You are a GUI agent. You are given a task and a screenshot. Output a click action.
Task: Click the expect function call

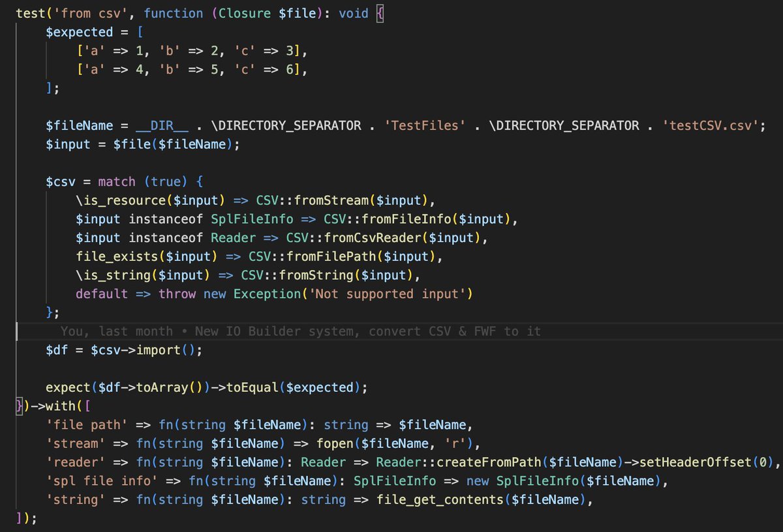[x=68, y=387]
